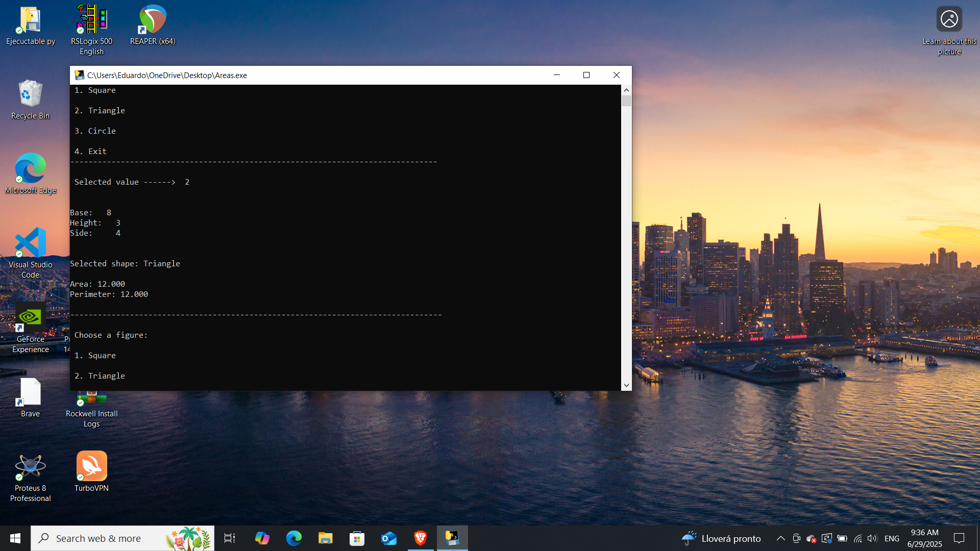Screen dimensions: 980x551
Task: Open Outlook from the taskbar
Action: click(x=388, y=538)
